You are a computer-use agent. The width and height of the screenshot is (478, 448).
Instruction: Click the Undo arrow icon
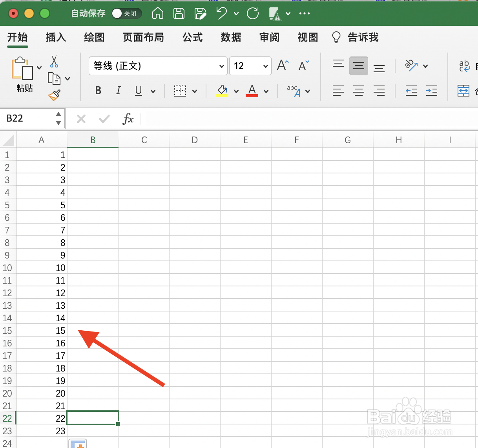222,13
